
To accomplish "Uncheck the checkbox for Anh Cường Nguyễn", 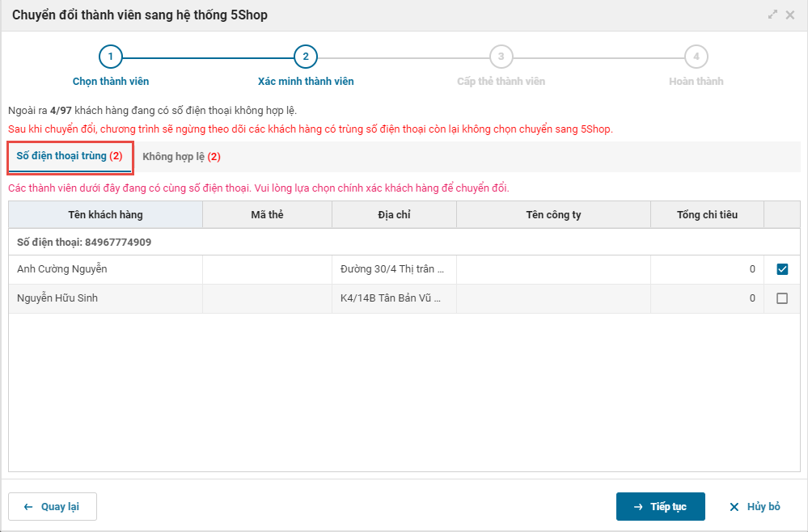I will coord(782,269).
